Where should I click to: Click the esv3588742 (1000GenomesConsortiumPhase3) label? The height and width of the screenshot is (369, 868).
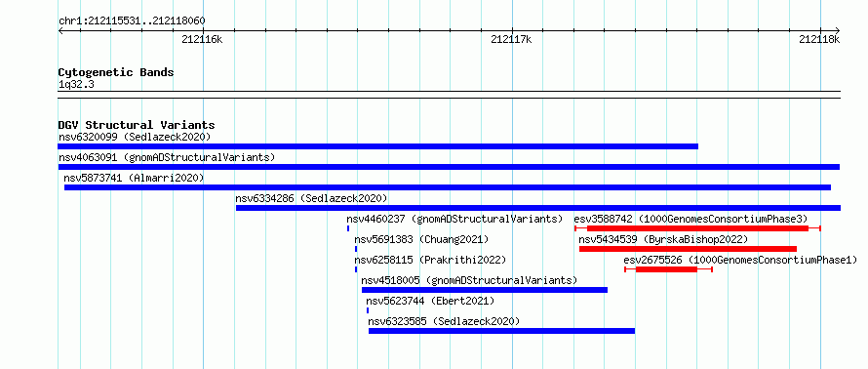point(690,219)
